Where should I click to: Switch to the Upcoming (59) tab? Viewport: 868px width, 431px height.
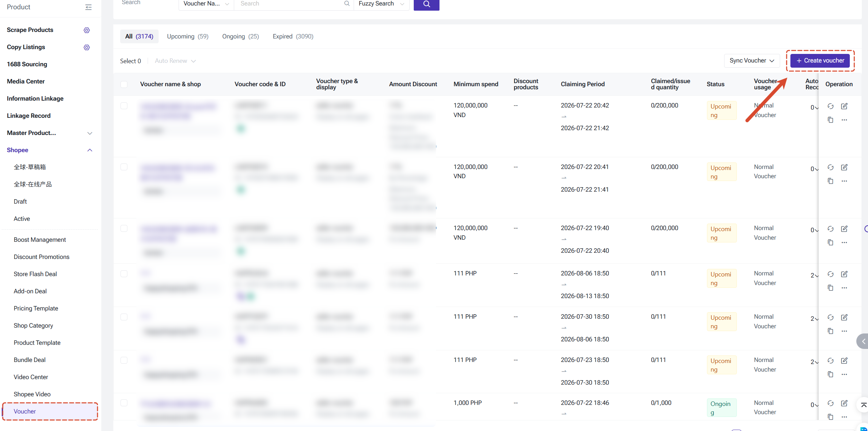click(x=187, y=36)
